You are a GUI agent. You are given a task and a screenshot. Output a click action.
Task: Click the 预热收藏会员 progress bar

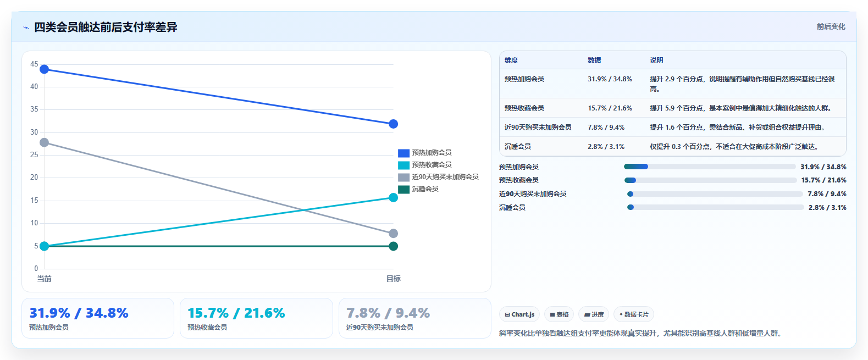pos(710,180)
